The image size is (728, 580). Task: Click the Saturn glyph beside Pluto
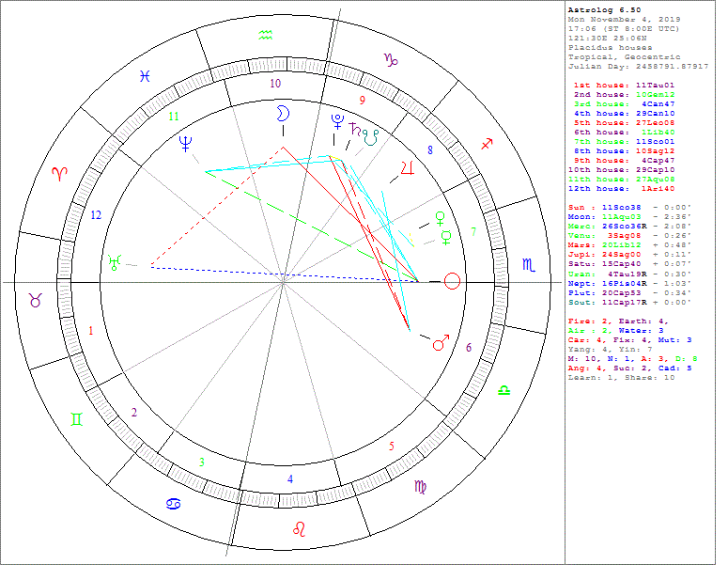click(356, 128)
